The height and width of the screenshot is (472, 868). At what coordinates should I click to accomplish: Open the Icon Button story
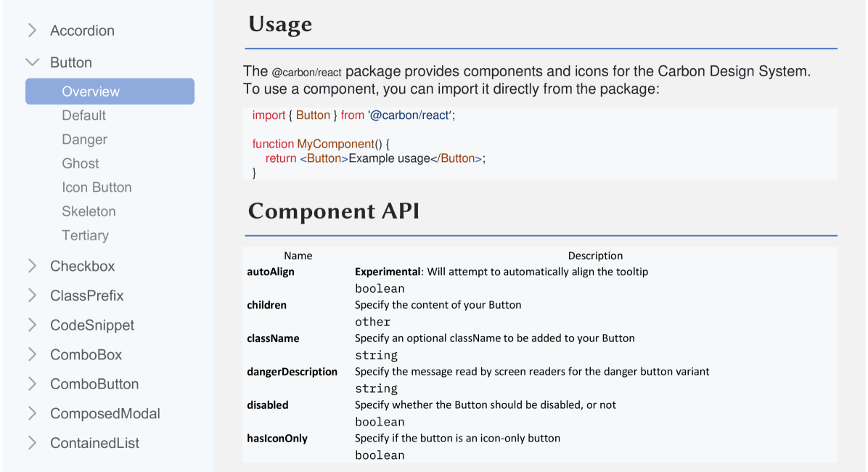(97, 187)
